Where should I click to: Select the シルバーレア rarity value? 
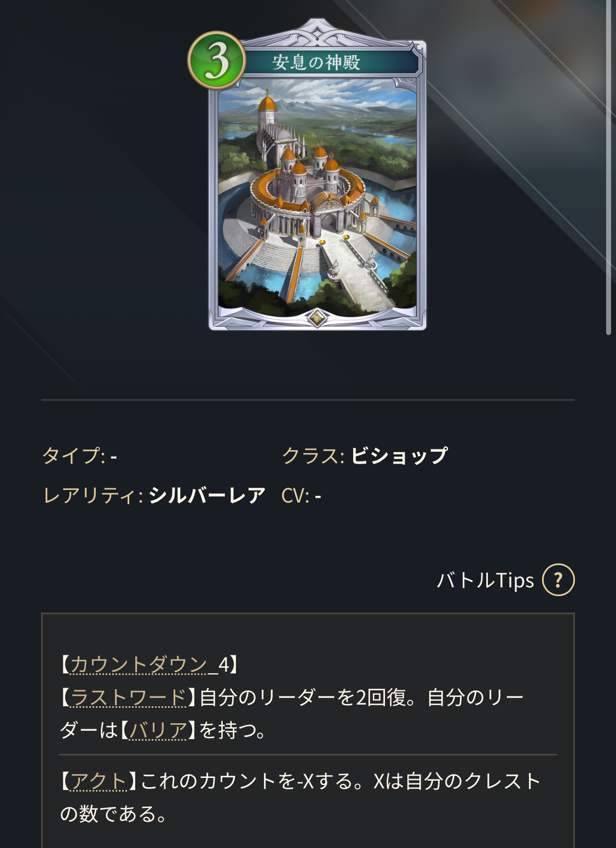[207, 495]
